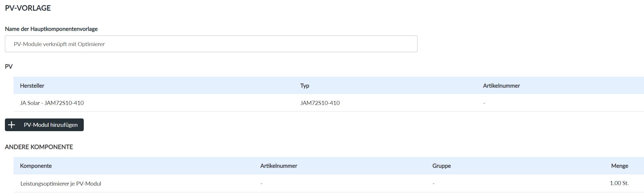Click the plus icon for adding a PV module
644x196 pixels.
click(12, 125)
